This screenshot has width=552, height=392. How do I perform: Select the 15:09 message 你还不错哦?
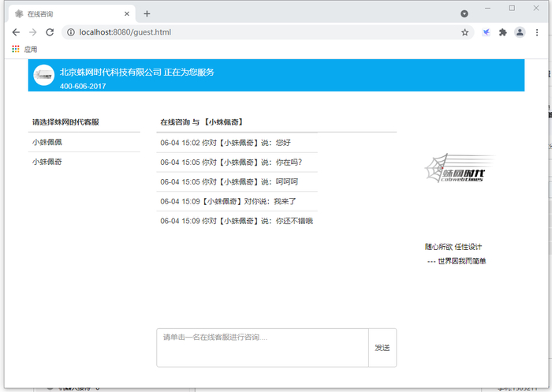(237, 221)
